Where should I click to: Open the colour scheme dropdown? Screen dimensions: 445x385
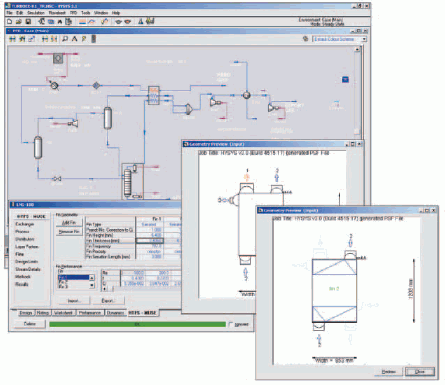click(364, 39)
